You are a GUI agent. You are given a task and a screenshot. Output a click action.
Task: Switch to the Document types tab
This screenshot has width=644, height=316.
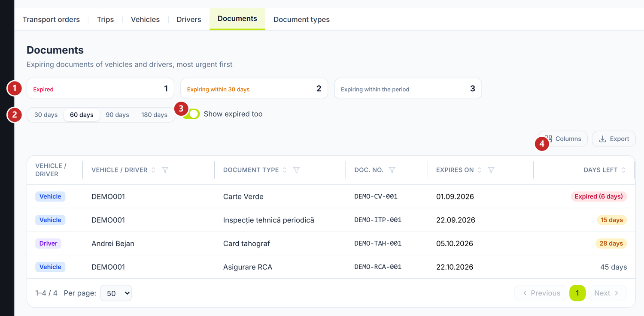302,19
